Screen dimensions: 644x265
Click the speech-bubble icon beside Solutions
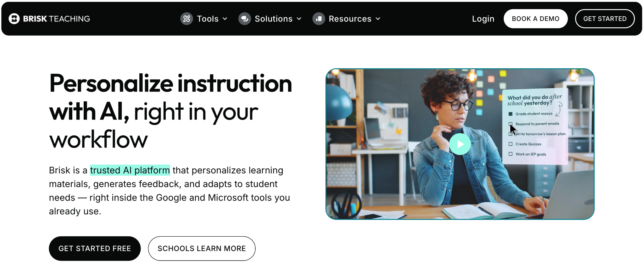(x=244, y=19)
